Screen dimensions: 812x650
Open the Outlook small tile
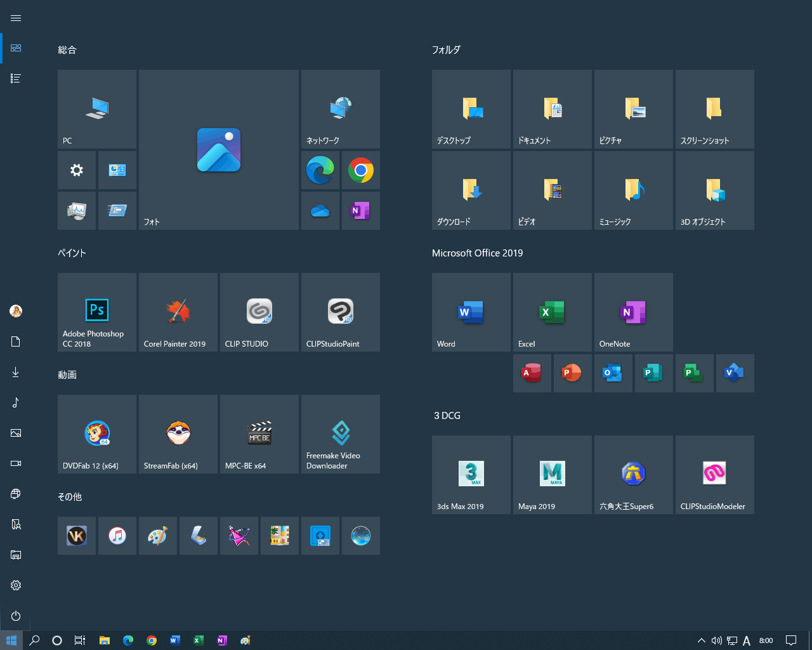tap(613, 373)
